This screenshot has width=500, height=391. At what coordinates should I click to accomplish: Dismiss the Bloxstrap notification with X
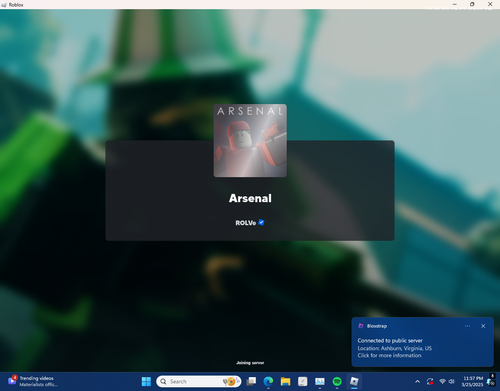[483, 326]
